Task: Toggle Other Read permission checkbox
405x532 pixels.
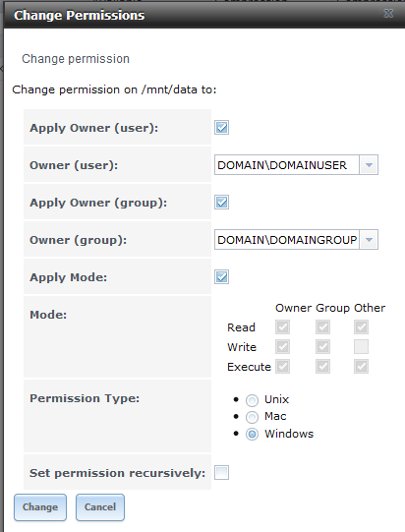Action: coord(361,327)
